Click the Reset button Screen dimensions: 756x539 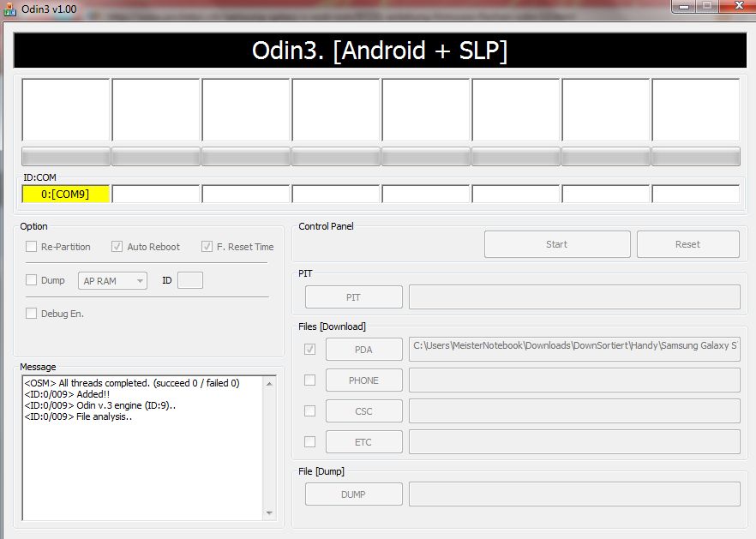tap(687, 244)
